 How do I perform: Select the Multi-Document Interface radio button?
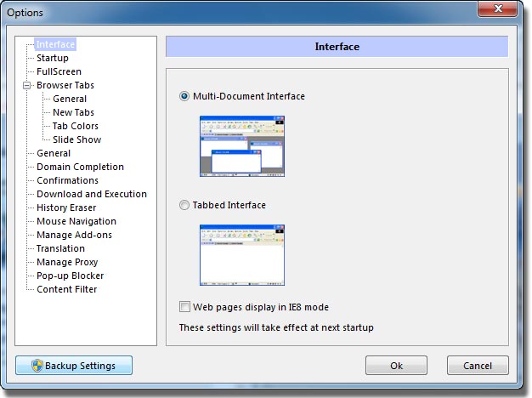pyautogui.click(x=184, y=96)
